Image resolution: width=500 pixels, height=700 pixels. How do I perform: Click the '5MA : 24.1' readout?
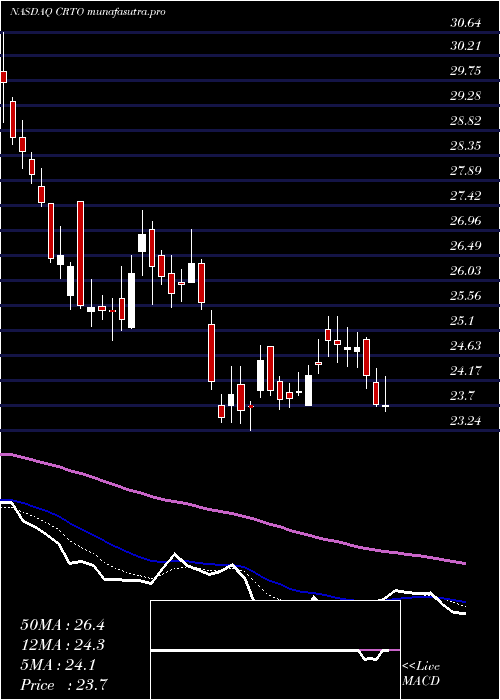(x=58, y=665)
